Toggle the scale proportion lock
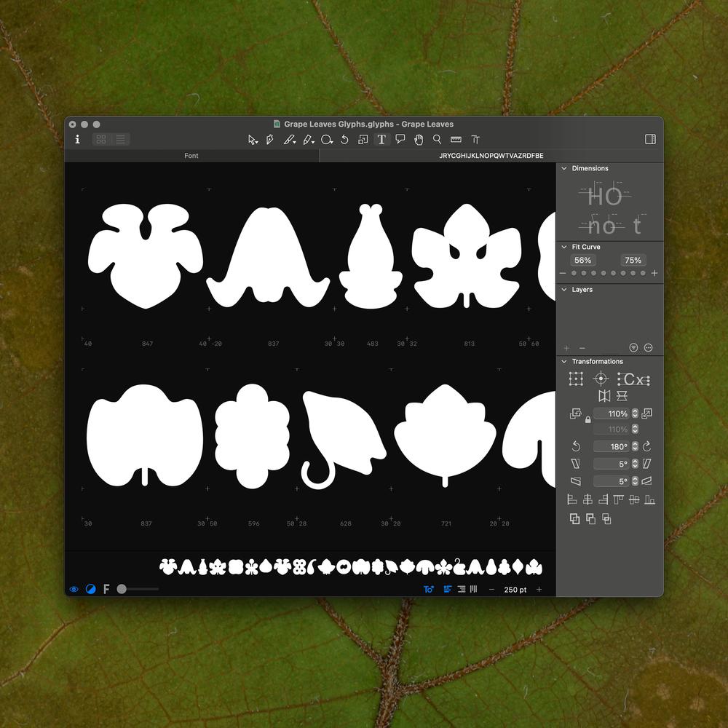 click(587, 420)
